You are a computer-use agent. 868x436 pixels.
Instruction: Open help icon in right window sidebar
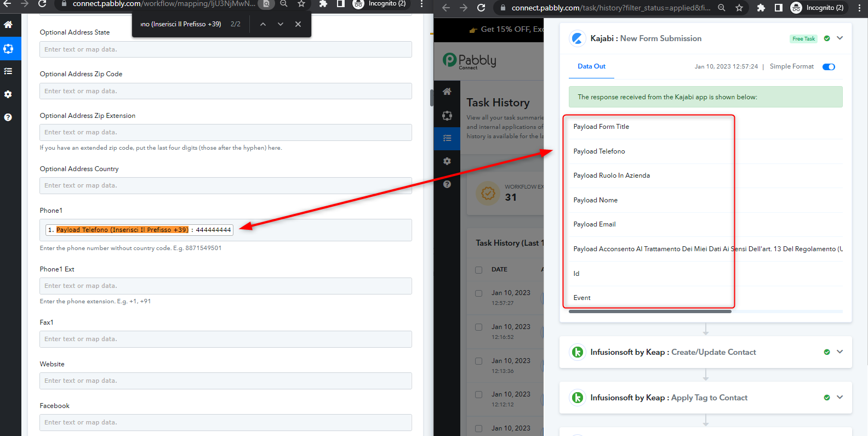[447, 184]
